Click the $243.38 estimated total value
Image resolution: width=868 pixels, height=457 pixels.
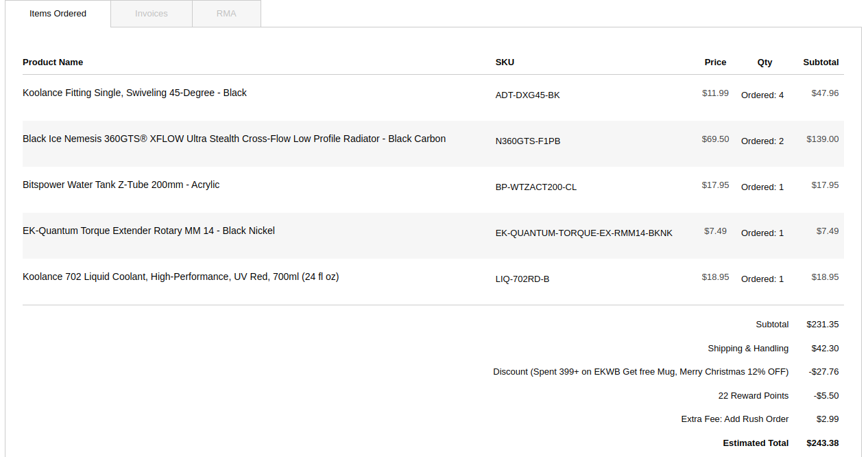[x=823, y=443]
